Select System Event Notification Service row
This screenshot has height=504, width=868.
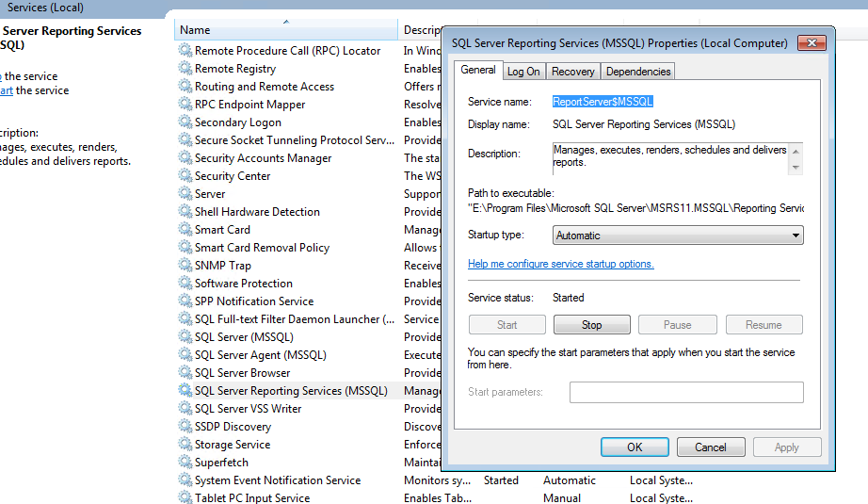tap(438, 480)
